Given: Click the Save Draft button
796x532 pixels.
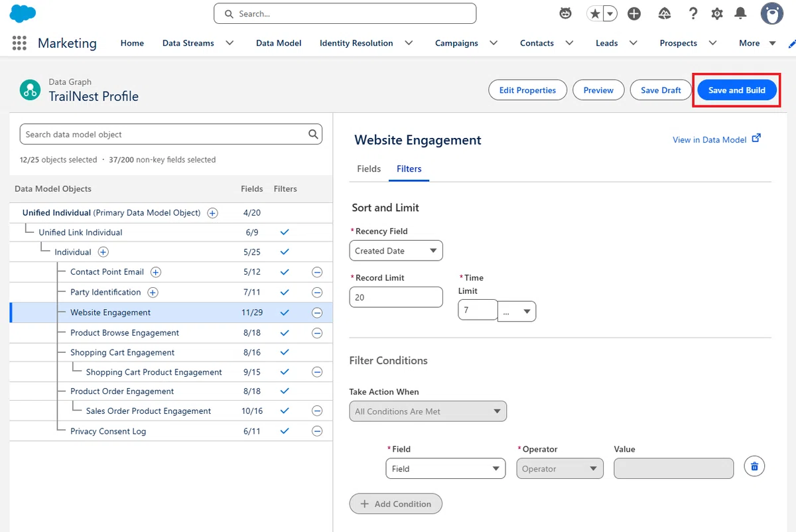Looking at the screenshot, I should [x=661, y=90].
